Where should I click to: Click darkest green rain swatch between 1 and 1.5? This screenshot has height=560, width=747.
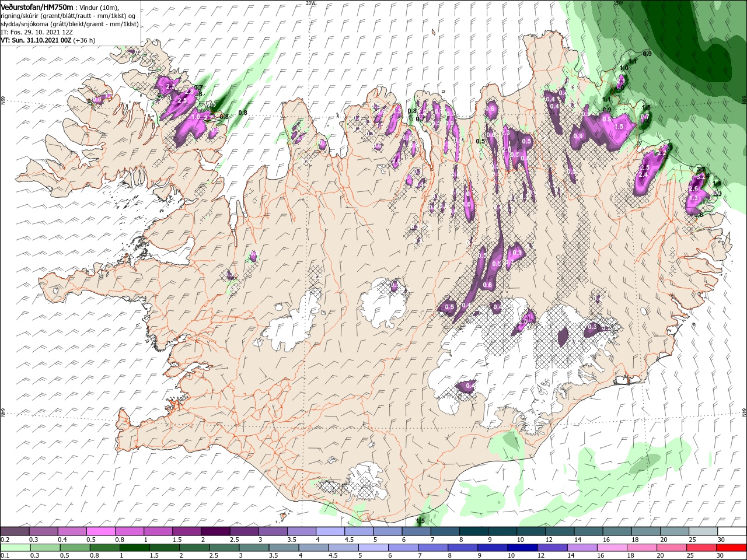[134, 548]
